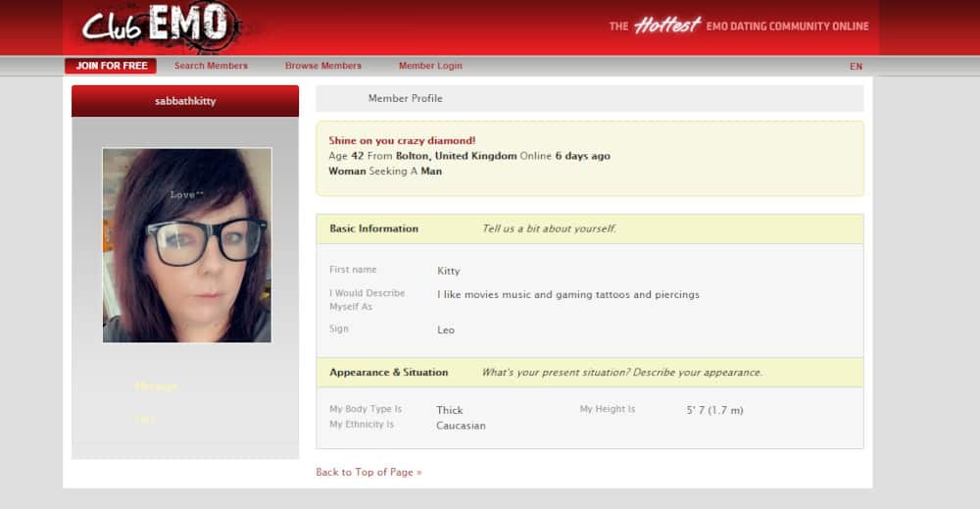Click the JOIN FOR FREE button

click(111, 66)
